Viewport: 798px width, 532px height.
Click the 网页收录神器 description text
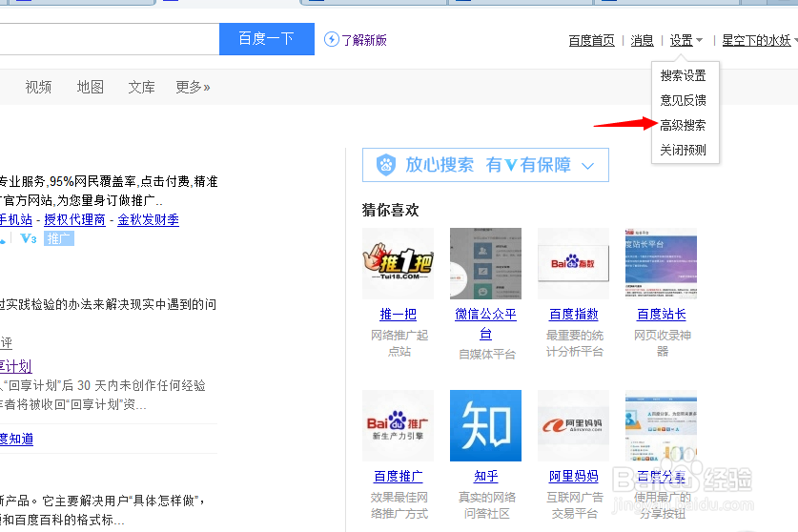tap(662, 343)
